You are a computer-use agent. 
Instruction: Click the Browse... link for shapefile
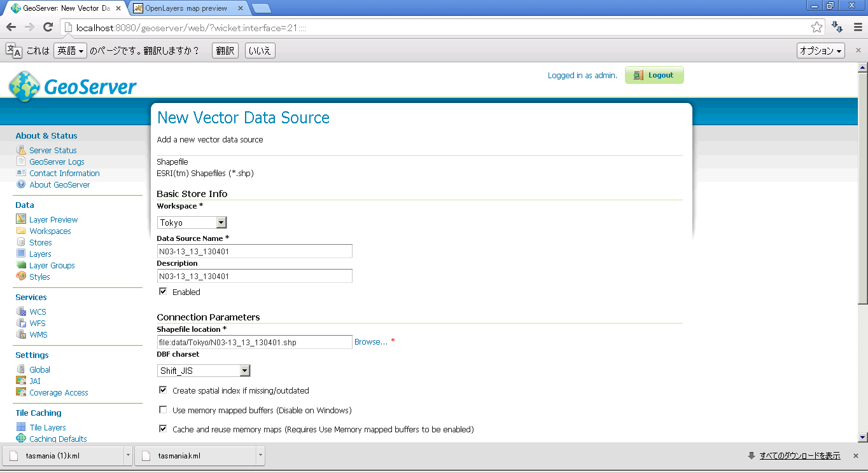point(370,342)
